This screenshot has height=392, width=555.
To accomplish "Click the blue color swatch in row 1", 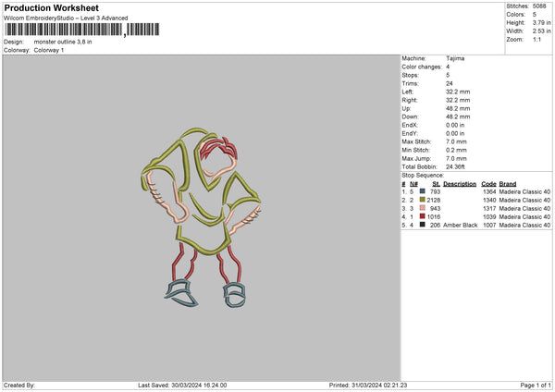I will click(423, 191).
